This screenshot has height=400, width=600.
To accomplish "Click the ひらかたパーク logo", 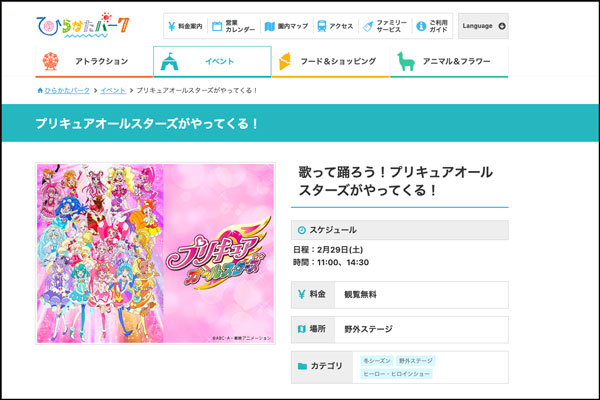I will (82, 24).
